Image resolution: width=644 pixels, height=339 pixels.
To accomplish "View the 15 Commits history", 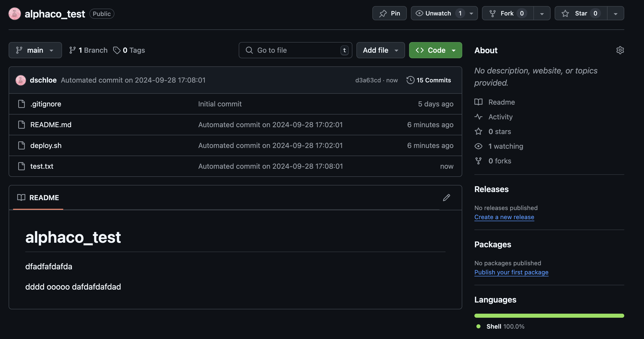I will pos(429,80).
